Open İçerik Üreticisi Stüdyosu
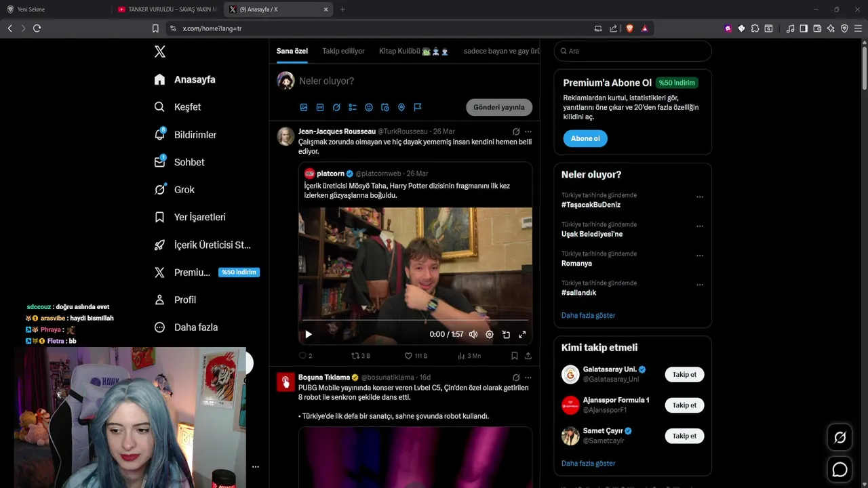Viewport: 868px width, 488px height. 202,245
